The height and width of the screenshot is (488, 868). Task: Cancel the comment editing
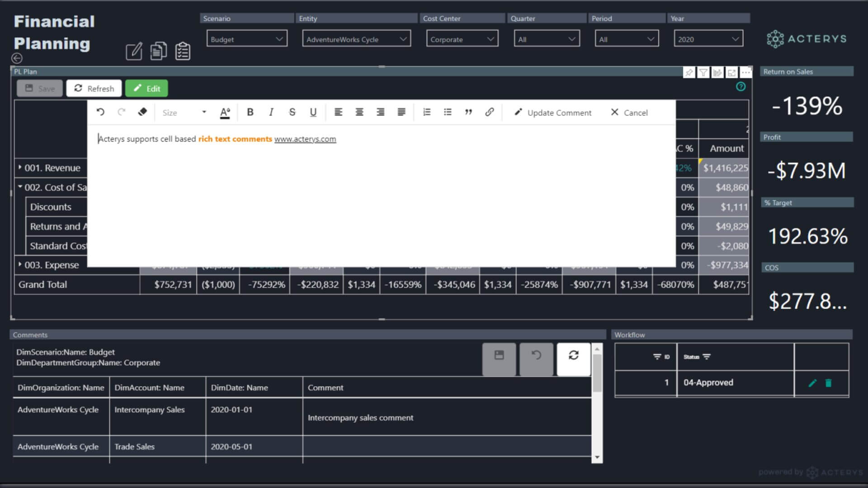tap(629, 113)
